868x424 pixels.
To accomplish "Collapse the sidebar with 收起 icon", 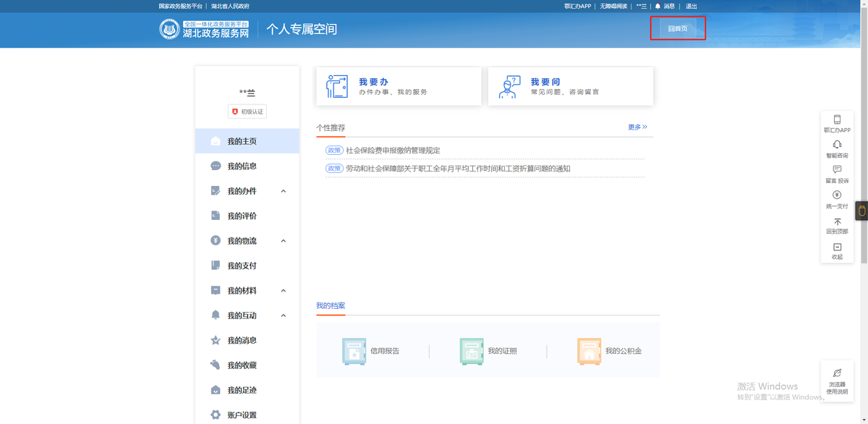I will 837,247.
